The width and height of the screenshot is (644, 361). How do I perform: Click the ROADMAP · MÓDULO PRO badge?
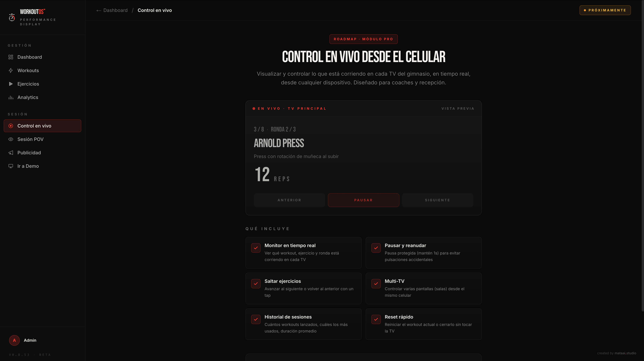[363, 39]
